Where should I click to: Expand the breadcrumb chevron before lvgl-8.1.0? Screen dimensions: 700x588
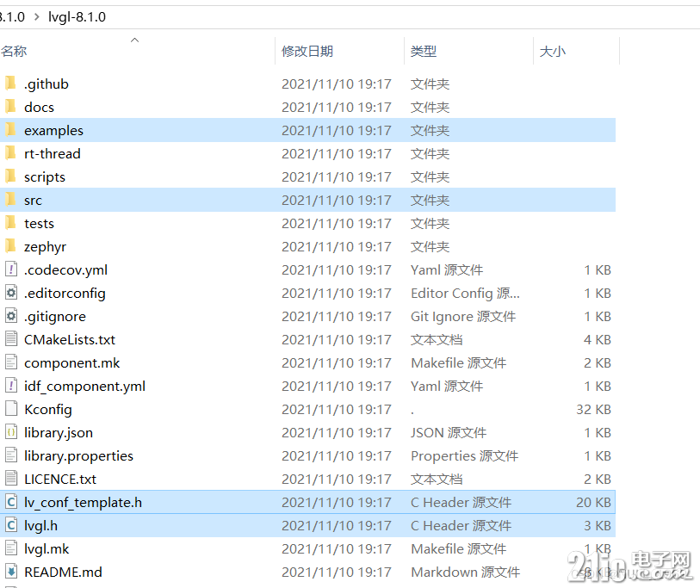[x=37, y=17]
